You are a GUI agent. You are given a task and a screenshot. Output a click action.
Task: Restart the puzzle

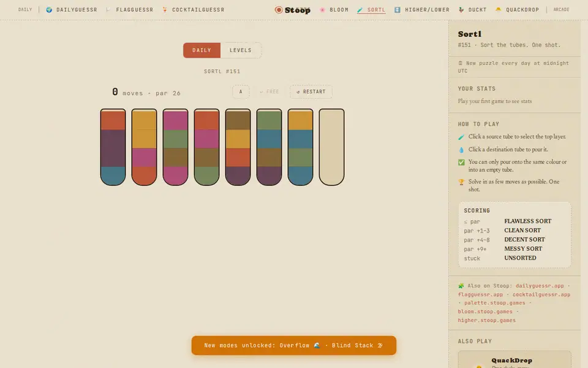click(311, 91)
